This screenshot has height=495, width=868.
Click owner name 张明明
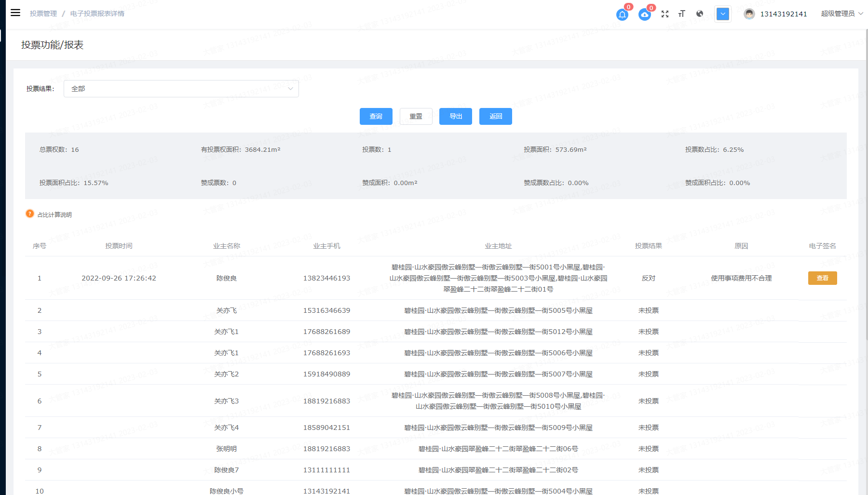click(227, 449)
